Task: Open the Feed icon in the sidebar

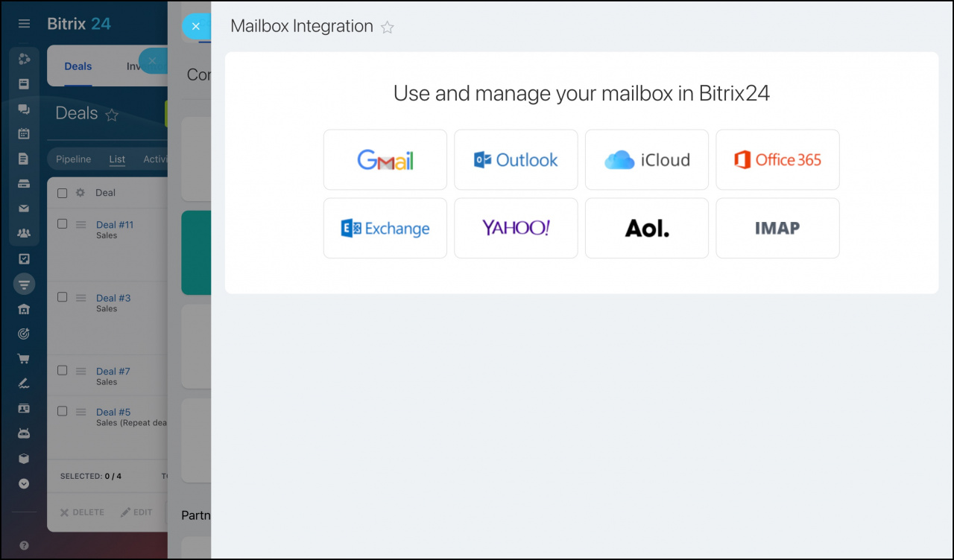Action: (x=24, y=84)
